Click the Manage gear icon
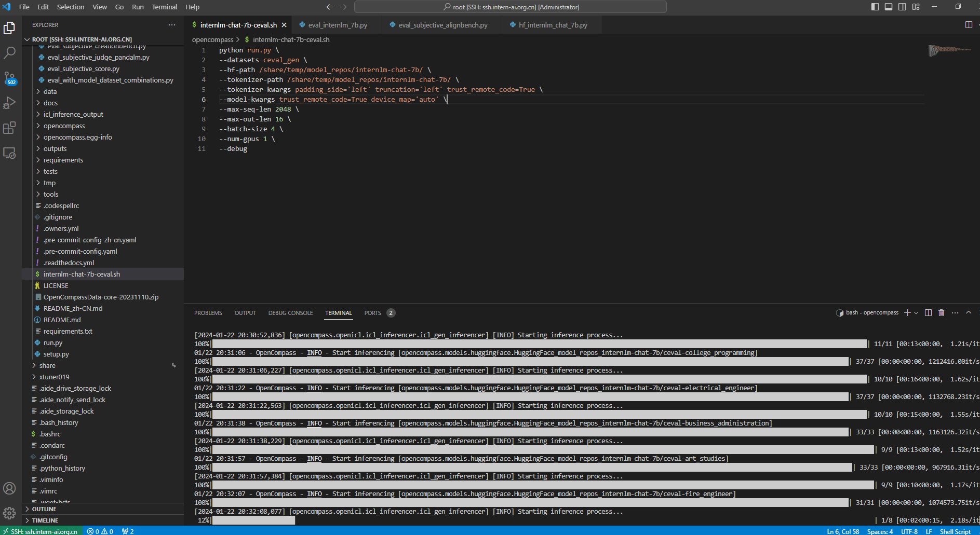The image size is (980, 535). coord(9,513)
